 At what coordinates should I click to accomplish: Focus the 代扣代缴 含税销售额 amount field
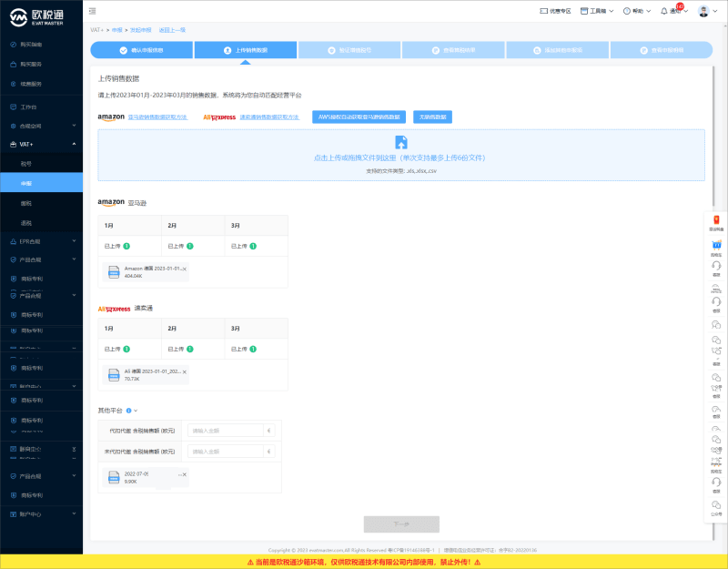pos(226,431)
